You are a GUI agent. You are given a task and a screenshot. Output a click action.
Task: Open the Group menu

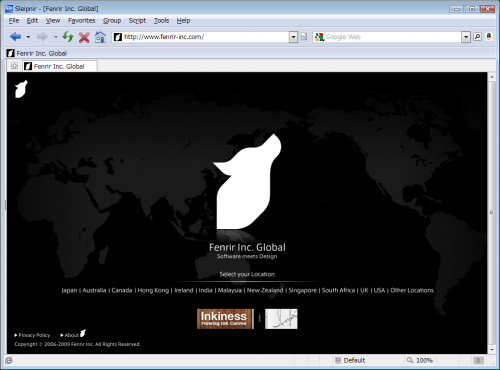point(112,21)
